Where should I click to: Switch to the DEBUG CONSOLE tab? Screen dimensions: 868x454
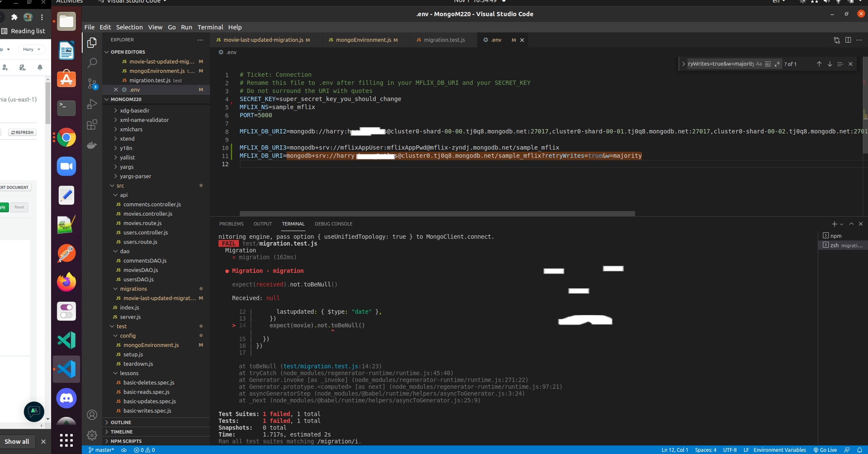click(x=333, y=224)
